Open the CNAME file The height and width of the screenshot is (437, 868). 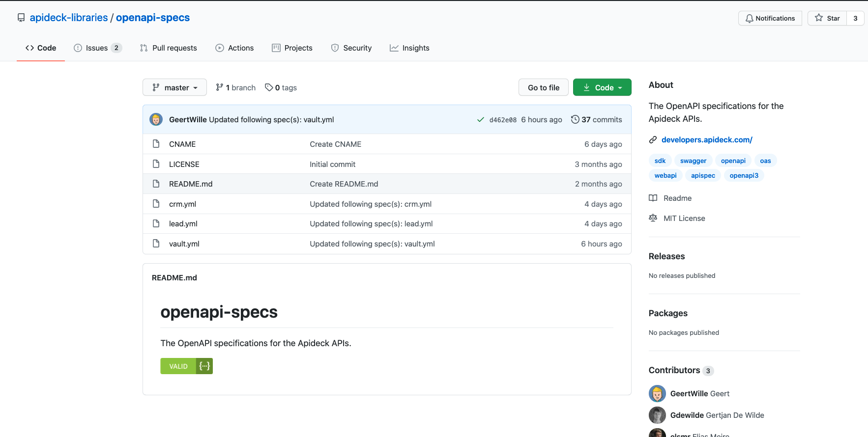(x=182, y=144)
